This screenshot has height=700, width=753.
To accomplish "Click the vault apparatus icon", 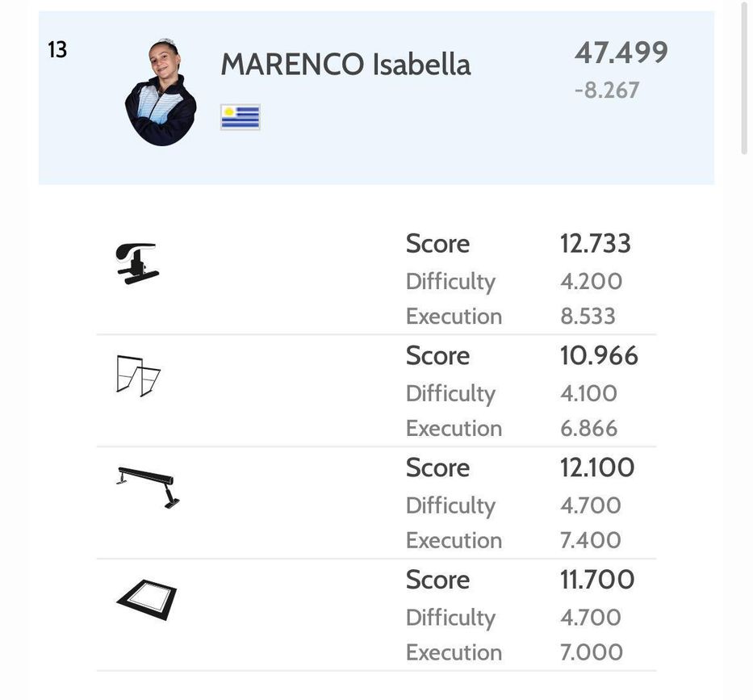I will click(136, 263).
